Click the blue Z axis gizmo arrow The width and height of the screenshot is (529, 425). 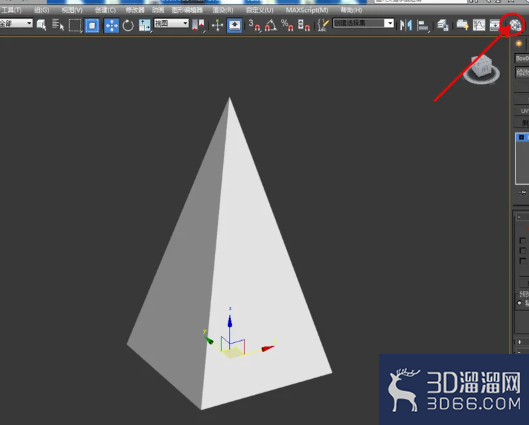tap(230, 321)
